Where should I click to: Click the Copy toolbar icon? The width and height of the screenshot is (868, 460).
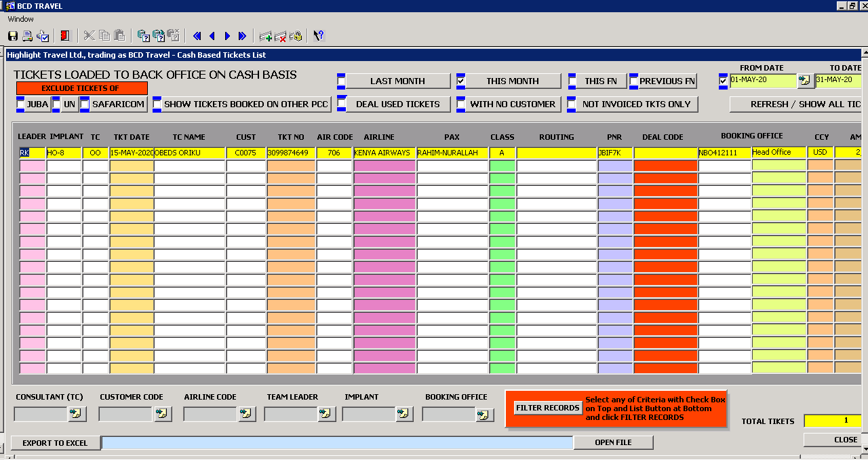tap(104, 36)
